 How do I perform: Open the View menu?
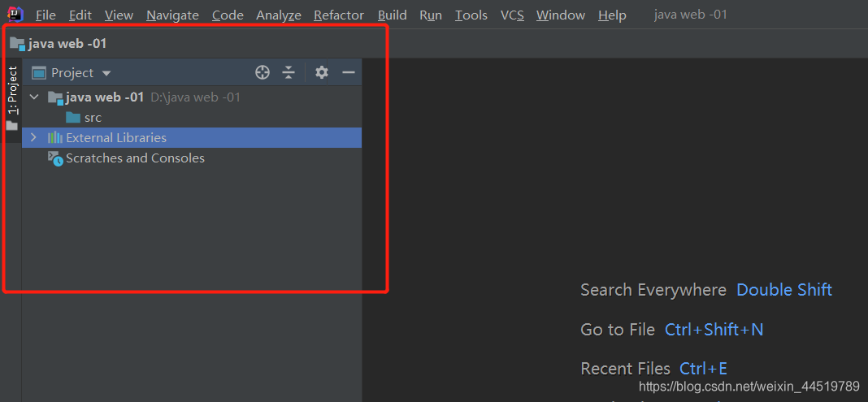pos(119,15)
